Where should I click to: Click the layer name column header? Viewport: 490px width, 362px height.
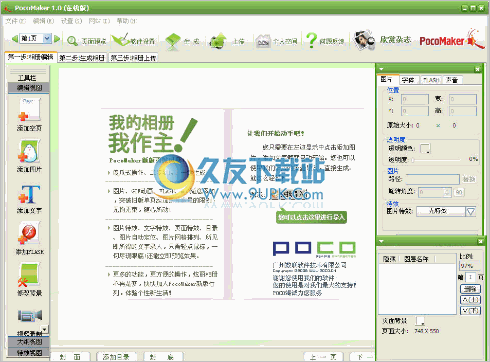pos(417,259)
